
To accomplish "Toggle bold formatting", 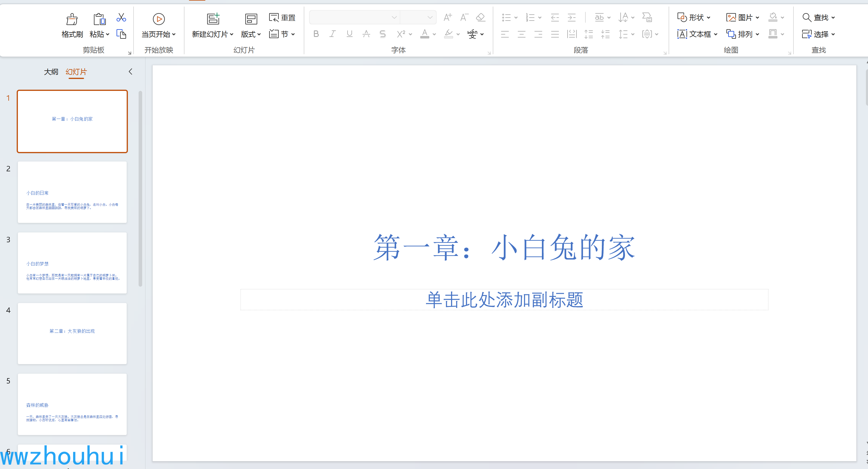I will pyautogui.click(x=316, y=34).
